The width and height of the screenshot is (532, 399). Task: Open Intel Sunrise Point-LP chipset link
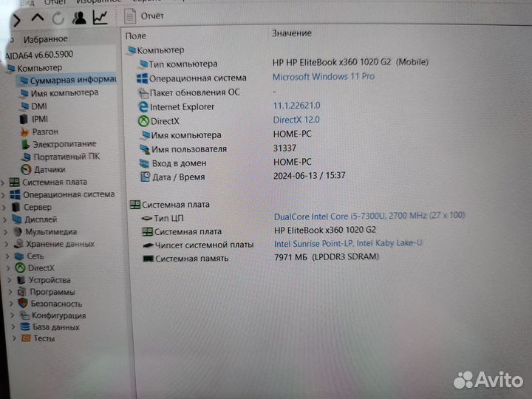(348, 244)
